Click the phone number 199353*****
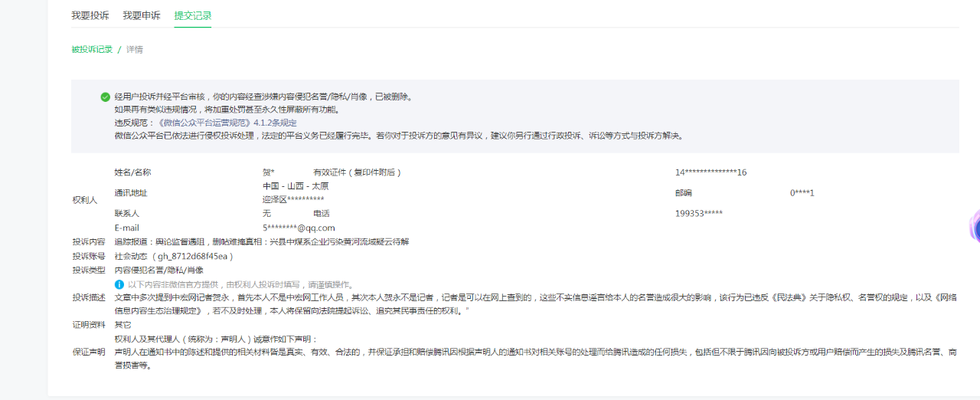Image resolution: width=980 pixels, height=400 pixels. tap(698, 213)
